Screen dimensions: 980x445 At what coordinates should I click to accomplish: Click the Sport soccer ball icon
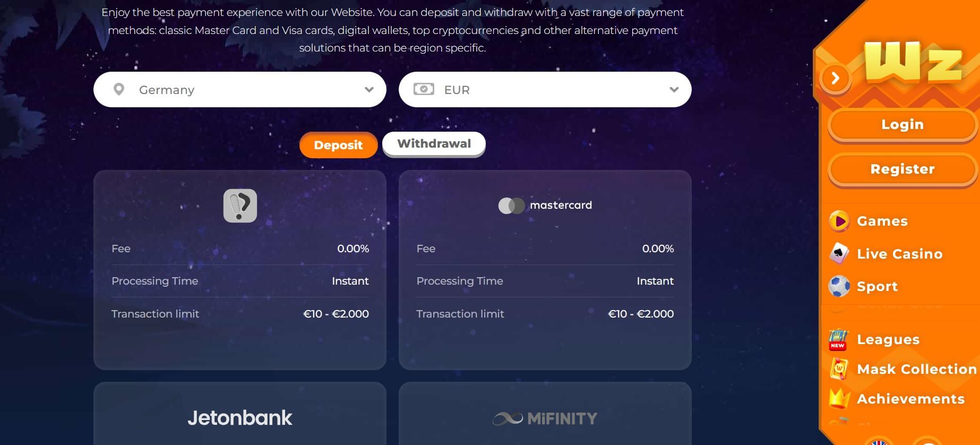839,286
